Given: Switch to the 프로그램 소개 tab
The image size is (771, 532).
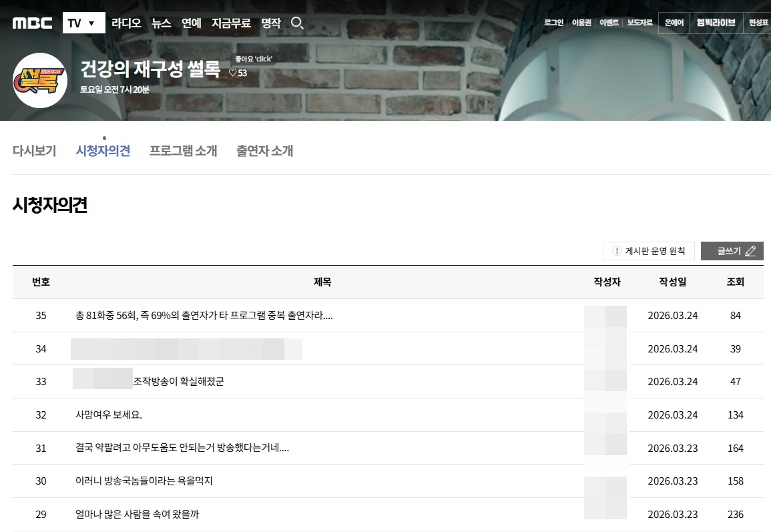Looking at the screenshot, I should pos(183,151).
